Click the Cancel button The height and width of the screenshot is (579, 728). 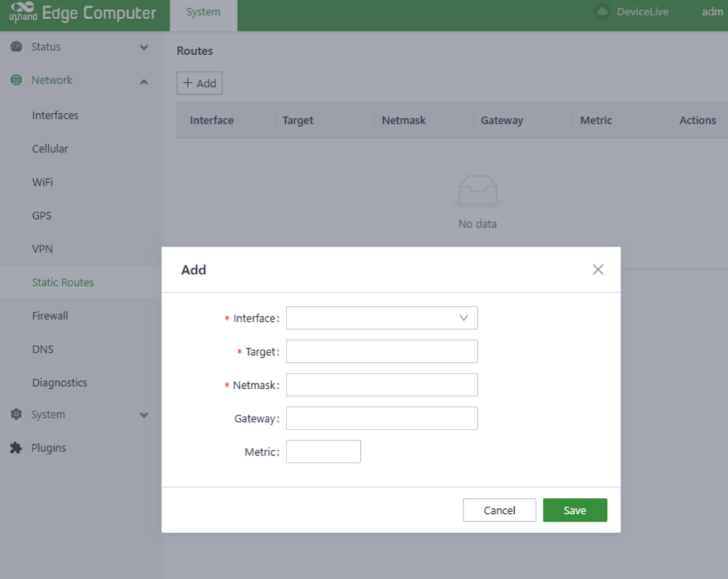(x=499, y=510)
